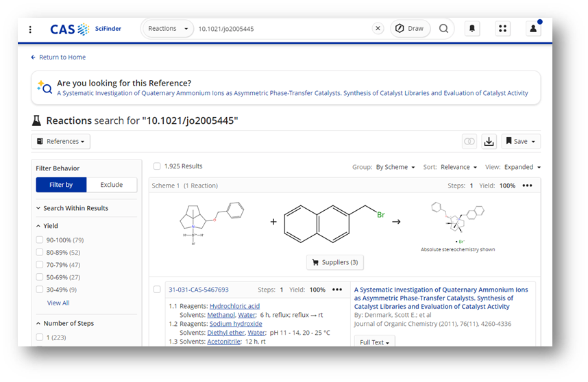This screenshot has width=588, height=382.
Task: Click View All yield options
Action: point(58,303)
